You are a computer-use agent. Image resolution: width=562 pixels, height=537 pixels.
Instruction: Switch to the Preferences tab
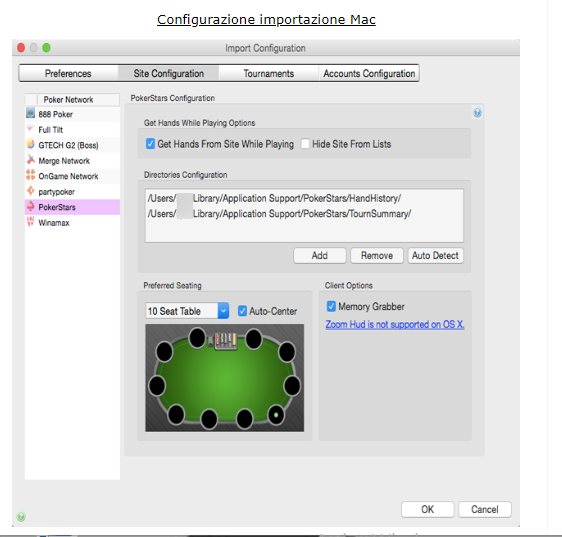coord(68,73)
